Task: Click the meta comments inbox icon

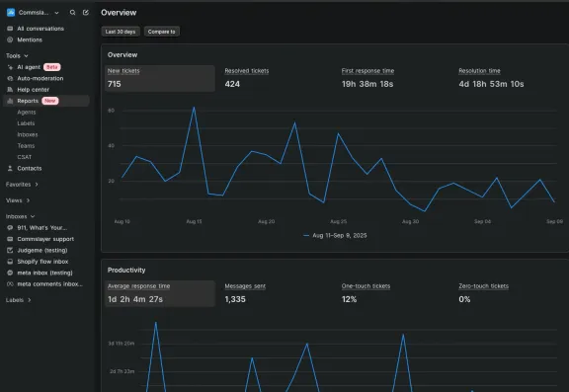Action: pos(10,284)
